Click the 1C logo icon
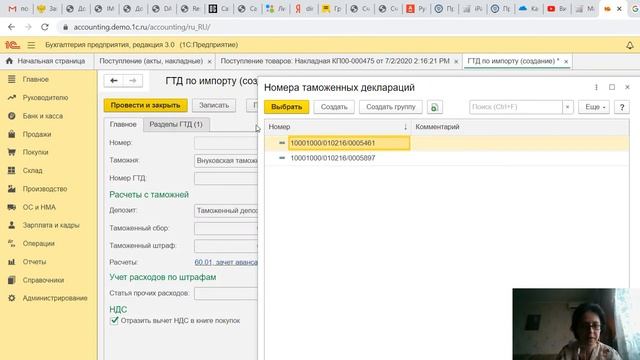The image size is (640, 360). [12, 45]
